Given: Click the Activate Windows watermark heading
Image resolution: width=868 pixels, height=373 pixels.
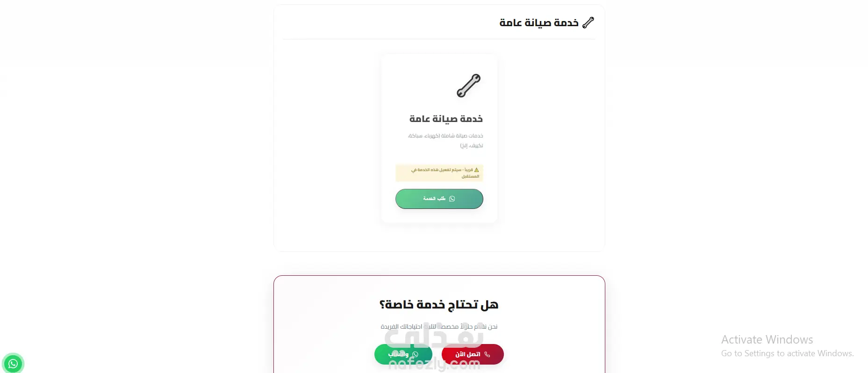Looking at the screenshot, I should [767, 339].
